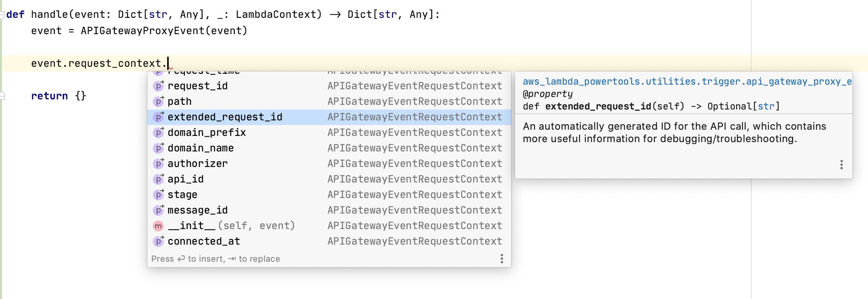
Task: Select the partially hidden request_time suggestion
Action: [204, 73]
